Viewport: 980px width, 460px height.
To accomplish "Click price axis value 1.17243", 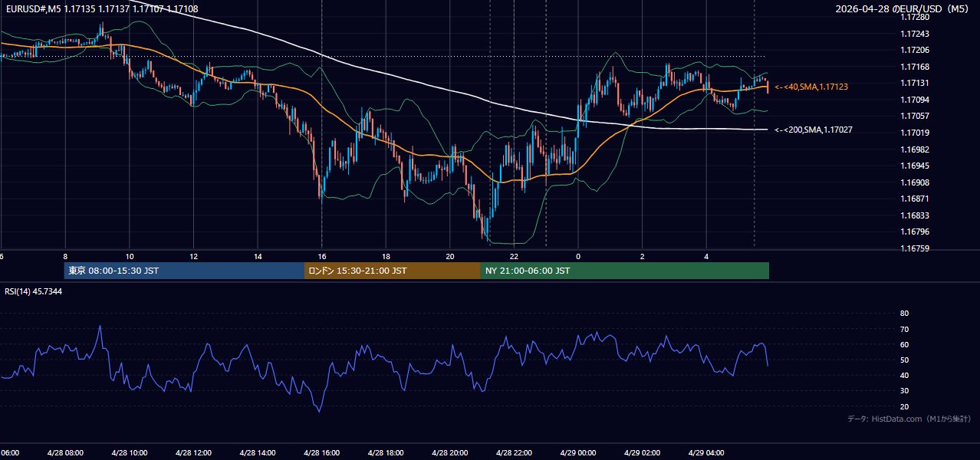I will pos(915,34).
